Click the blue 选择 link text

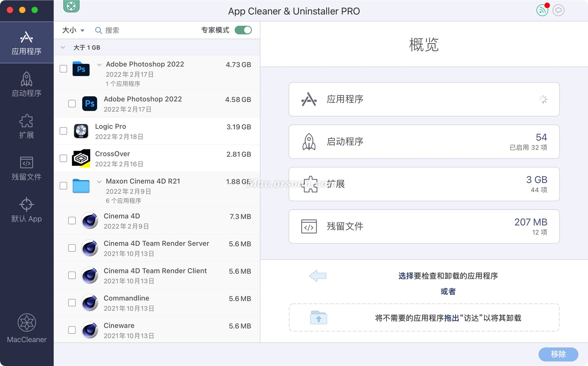tap(406, 276)
